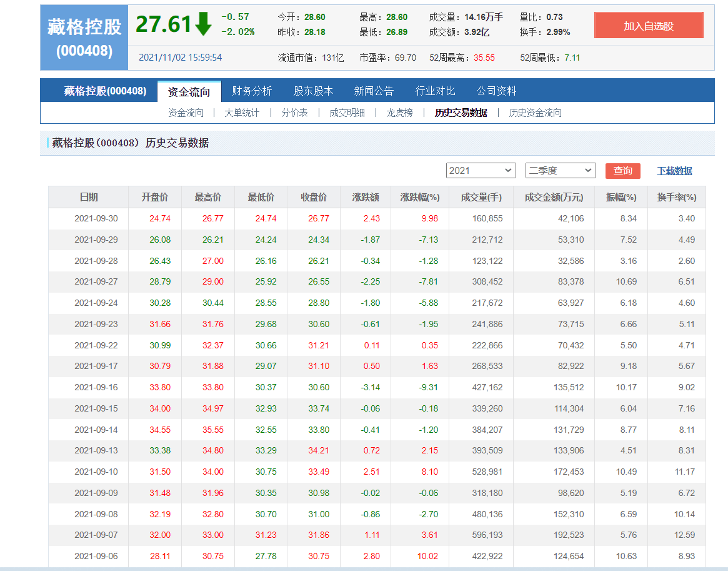Open the year dropdown showing 2021
The height and width of the screenshot is (571, 728).
[x=481, y=171]
